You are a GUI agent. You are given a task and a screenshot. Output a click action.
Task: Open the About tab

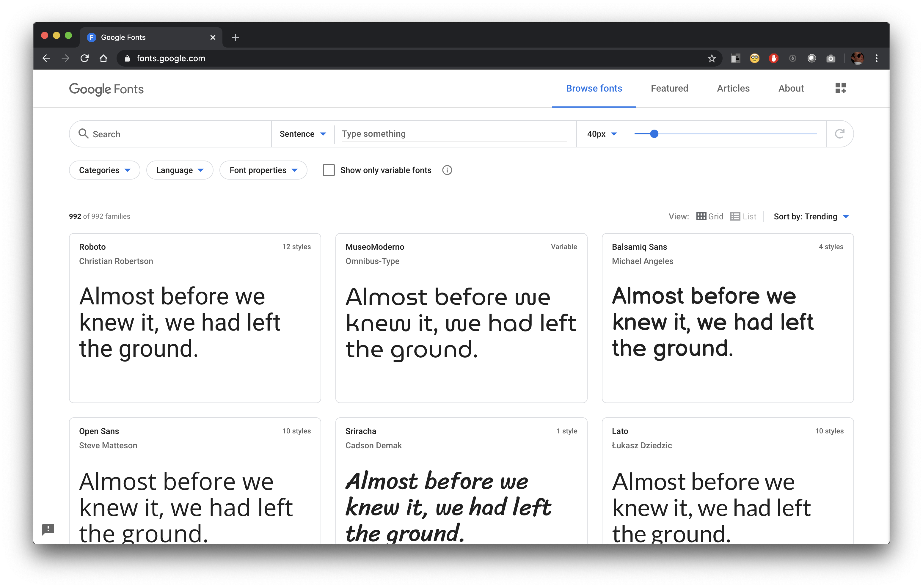(791, 89)
